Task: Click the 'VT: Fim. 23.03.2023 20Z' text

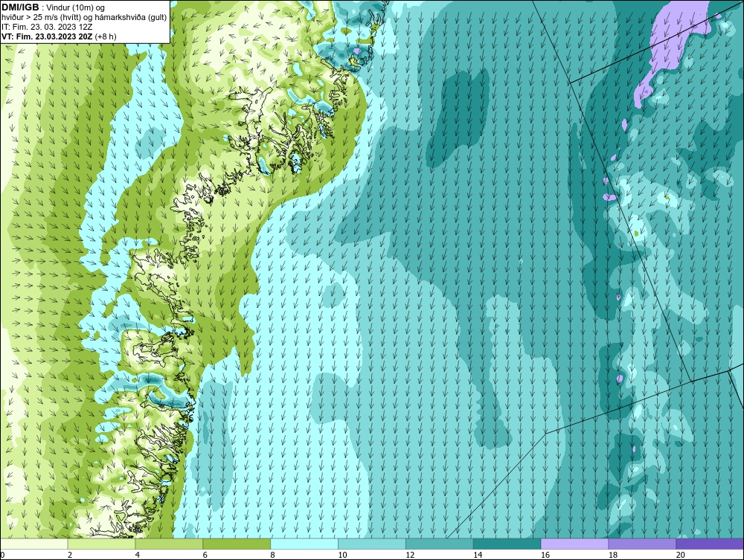Action: pos(48,36)
